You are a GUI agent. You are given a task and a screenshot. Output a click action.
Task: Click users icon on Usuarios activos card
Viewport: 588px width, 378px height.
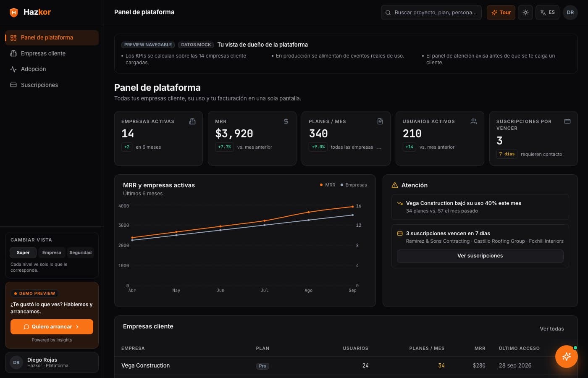[474, 121]
